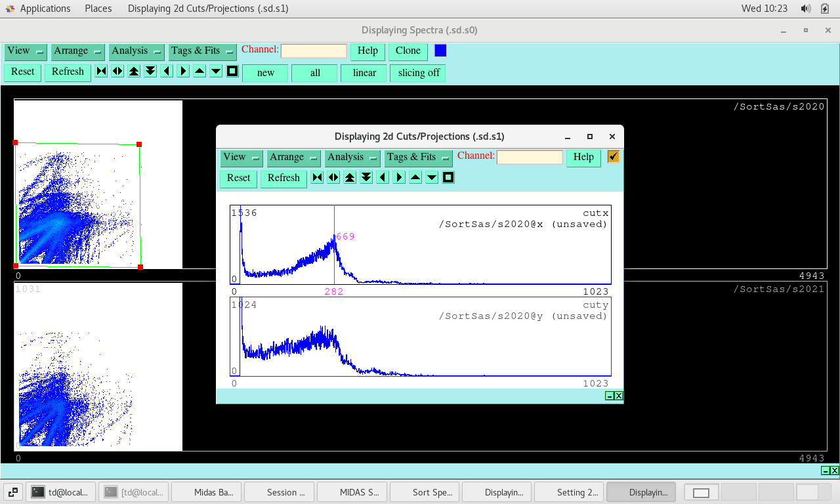This screenshot has width=840, height=504.
Task: Open the View dropdown in the Spectra window
Action: click(26, 51)
